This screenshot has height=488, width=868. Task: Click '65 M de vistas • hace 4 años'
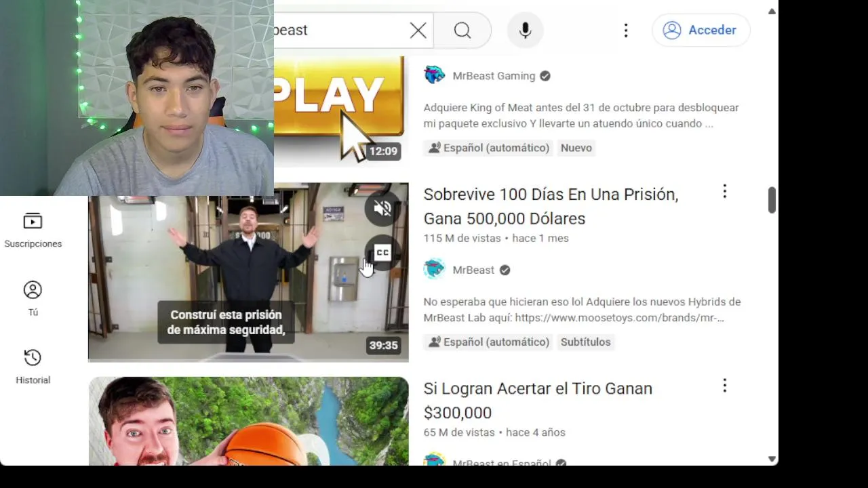(494, 432)
